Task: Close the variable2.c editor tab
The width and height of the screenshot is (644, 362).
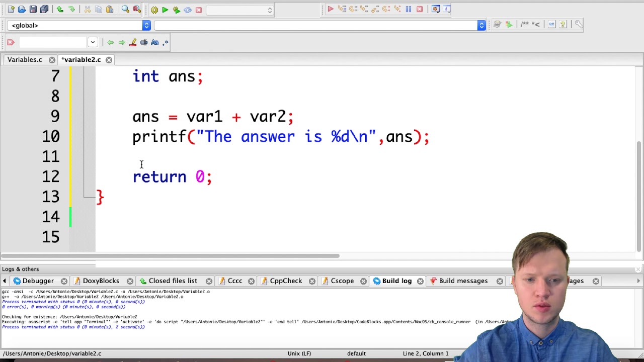Action: click(109, 59)
